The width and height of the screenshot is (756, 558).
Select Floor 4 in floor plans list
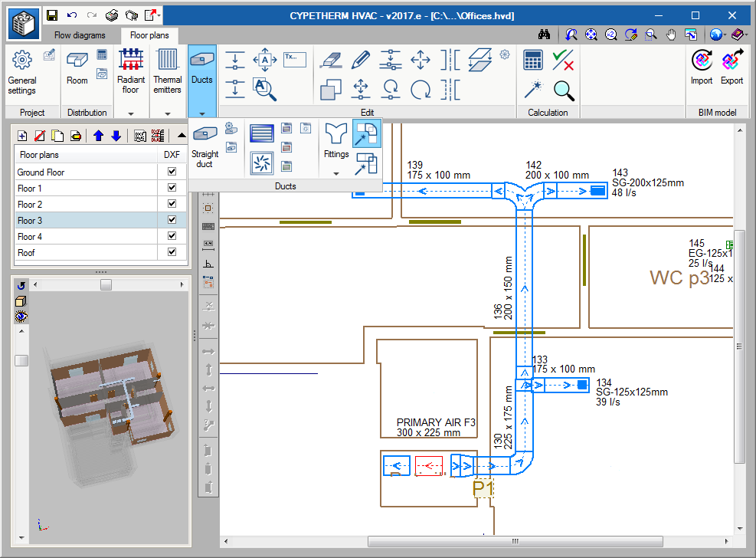click(x=31, y=237)
